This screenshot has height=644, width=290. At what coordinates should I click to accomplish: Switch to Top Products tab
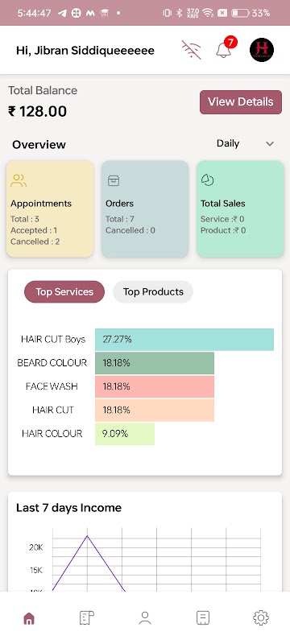tap(153, 291)
